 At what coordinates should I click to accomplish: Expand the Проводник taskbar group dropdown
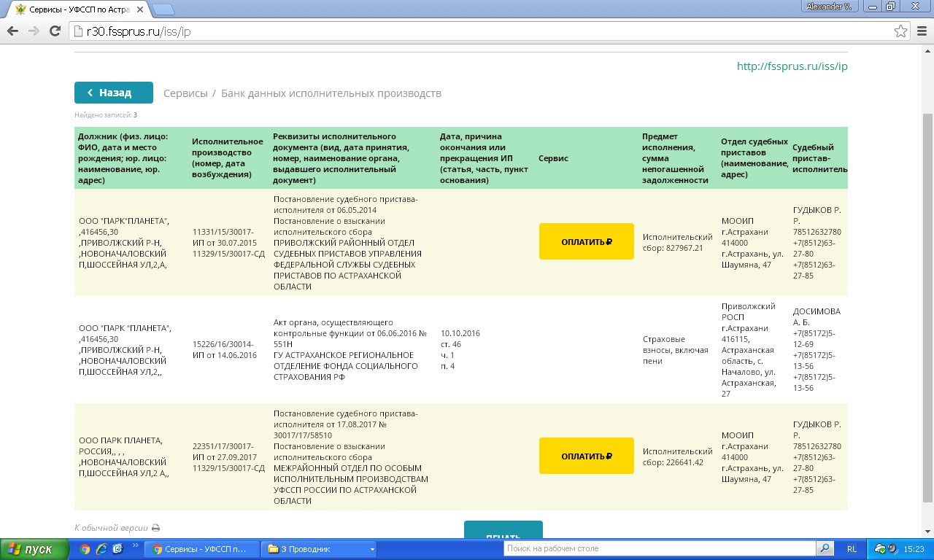[373, 549]
